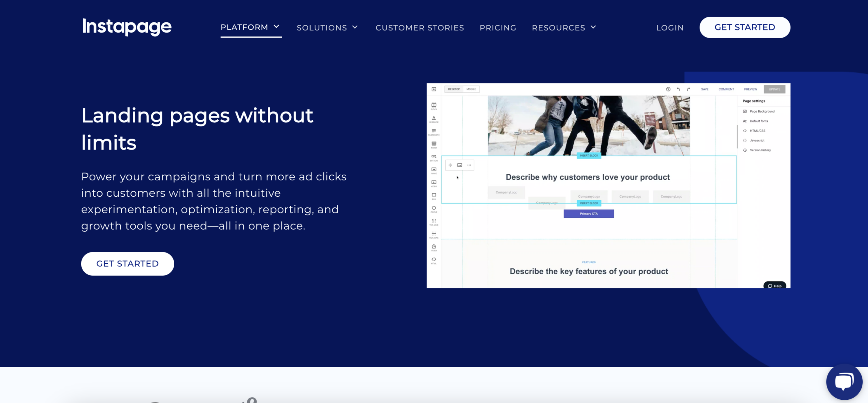
Task: Click the redo arrow in editor toolbar
Action: pos(688,89)
